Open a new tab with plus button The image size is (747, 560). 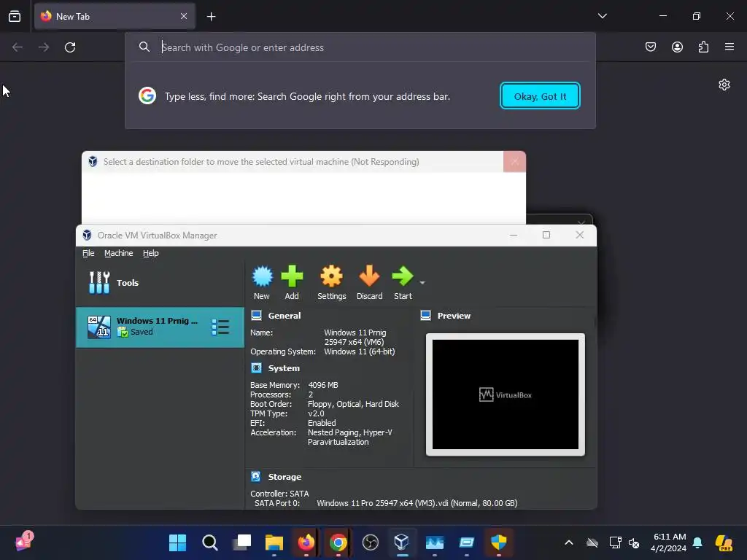211,17
